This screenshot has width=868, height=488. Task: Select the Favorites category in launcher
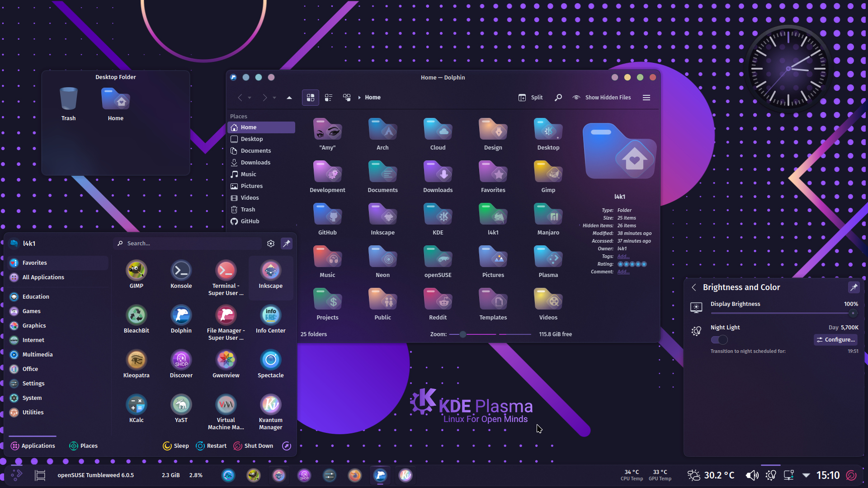pos(58,263)
